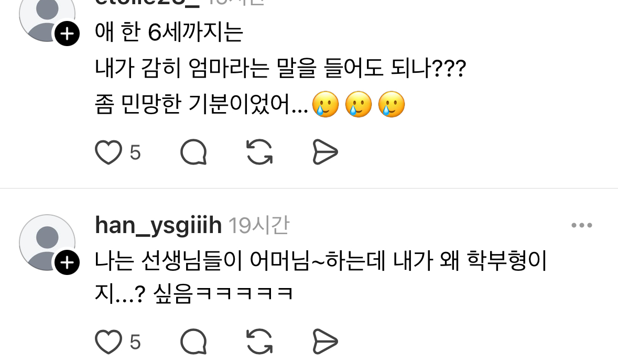Open the top commenter's avatar
Image resolution: width=618 pixels, height=364 pixels.
[47, 16]
